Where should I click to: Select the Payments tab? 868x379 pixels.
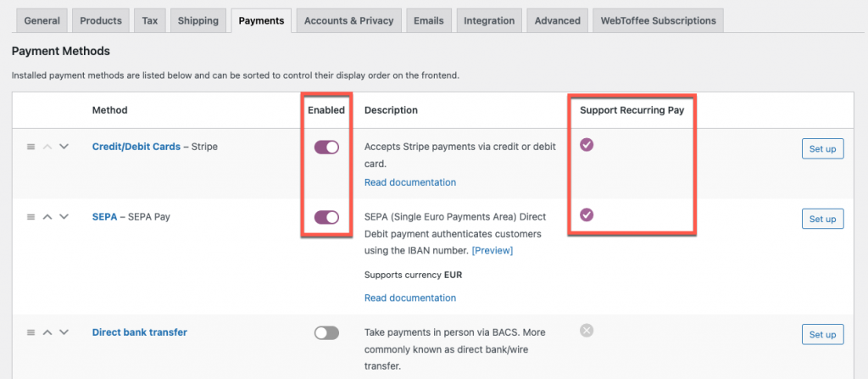[x=261, y=20]
